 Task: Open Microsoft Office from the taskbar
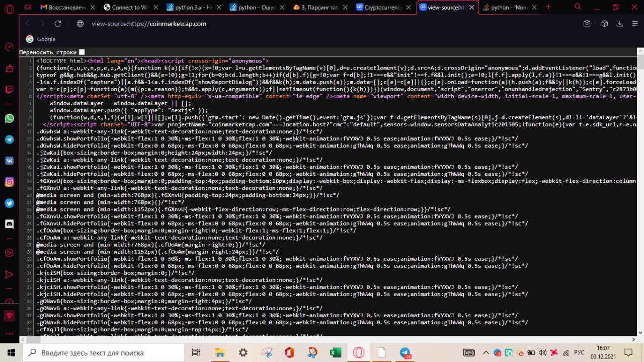[x=289, y=352]
